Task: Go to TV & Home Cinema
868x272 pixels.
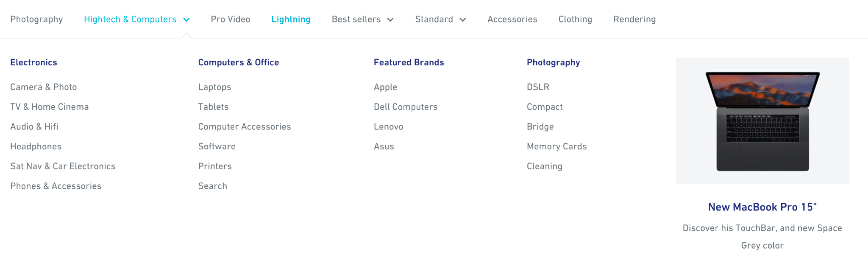Action: tap(50, 107)
